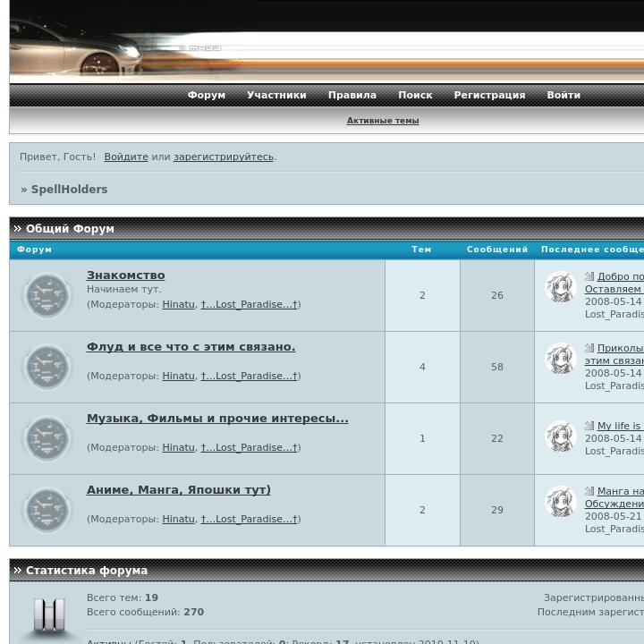Click moderator Lost_Paradise in the Музыка, Фильмы row
This screenshot has width=644, height=644.
click(x=250, y=447)
